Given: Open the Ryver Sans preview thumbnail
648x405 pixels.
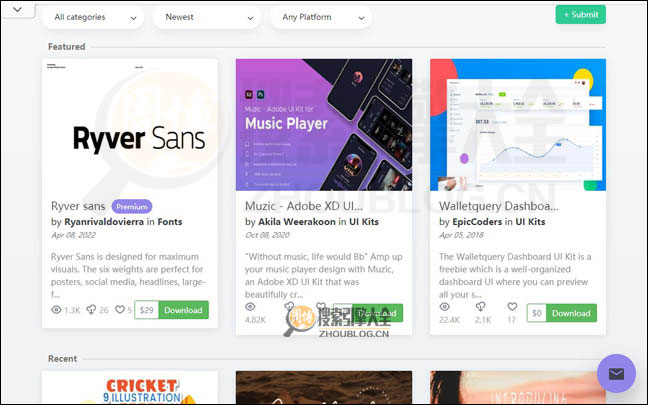Looking at the screenshot, I should (x=130, y=125).
